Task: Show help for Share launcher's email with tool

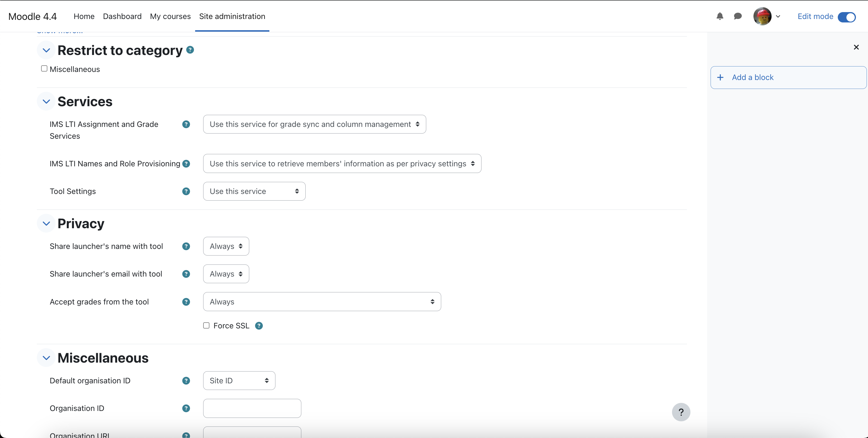Action: click(186, 274)
